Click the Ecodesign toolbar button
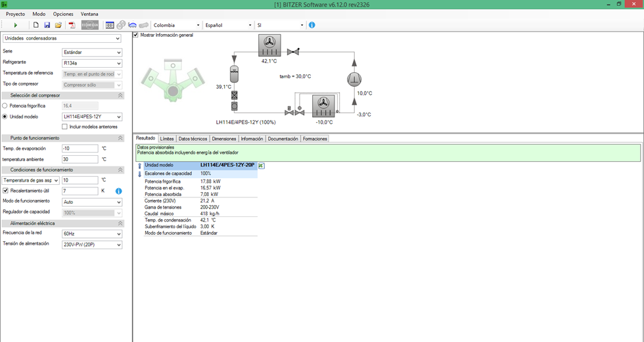644x342 pixels. coord(90,25)
